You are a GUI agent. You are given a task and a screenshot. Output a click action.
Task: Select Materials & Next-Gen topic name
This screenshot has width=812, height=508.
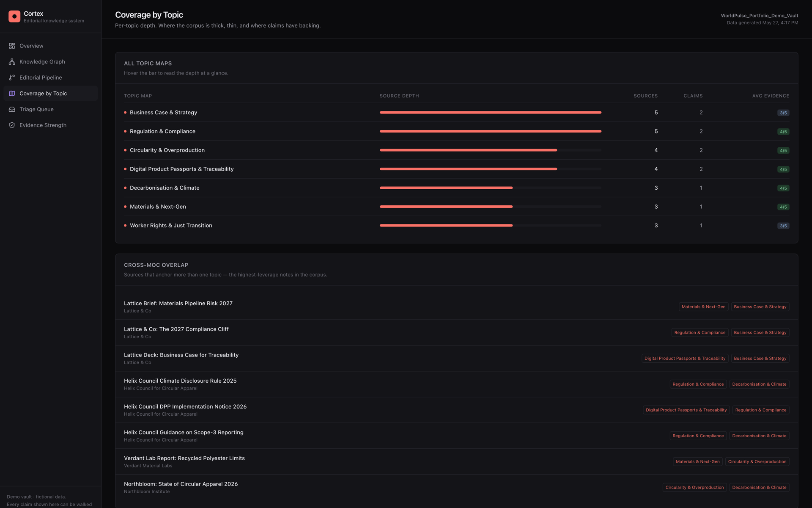pos(158,207)
